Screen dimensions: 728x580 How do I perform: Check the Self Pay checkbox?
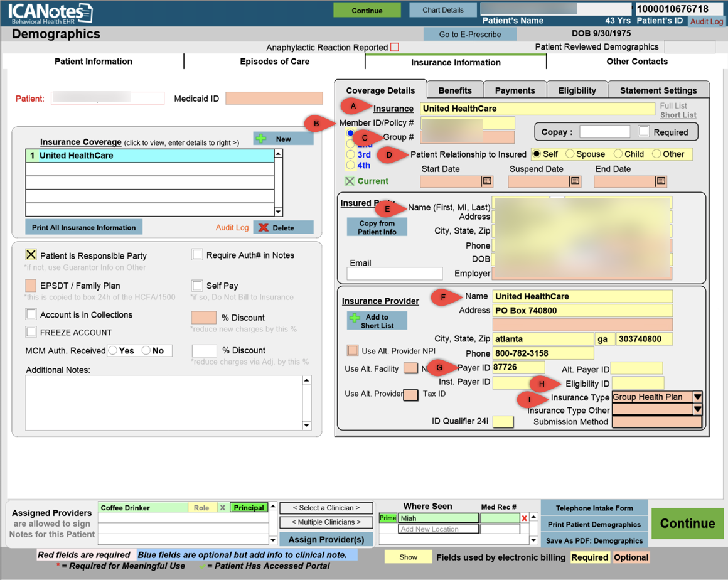(x=198, y=286)
